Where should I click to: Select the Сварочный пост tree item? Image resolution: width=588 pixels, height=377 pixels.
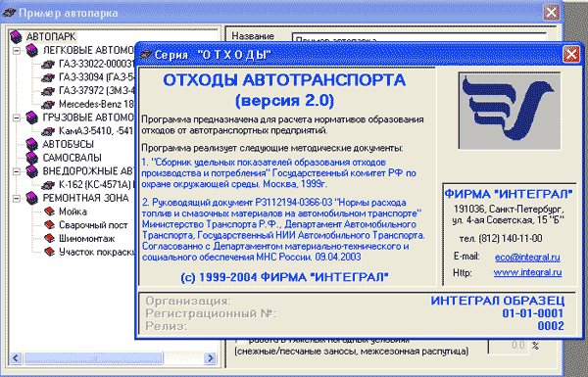93,225
